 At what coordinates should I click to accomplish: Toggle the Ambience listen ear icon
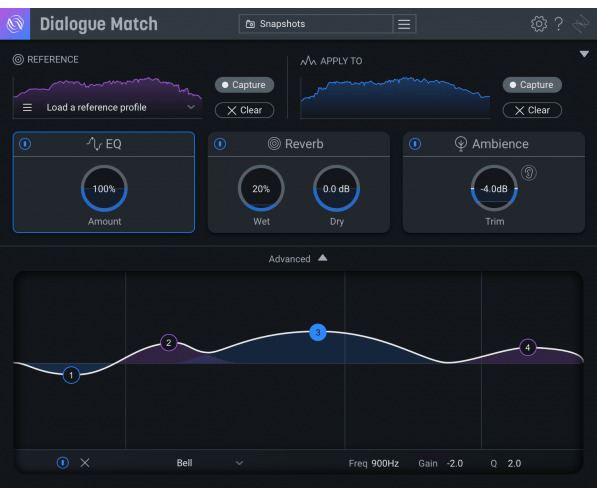tap(529, 173)
